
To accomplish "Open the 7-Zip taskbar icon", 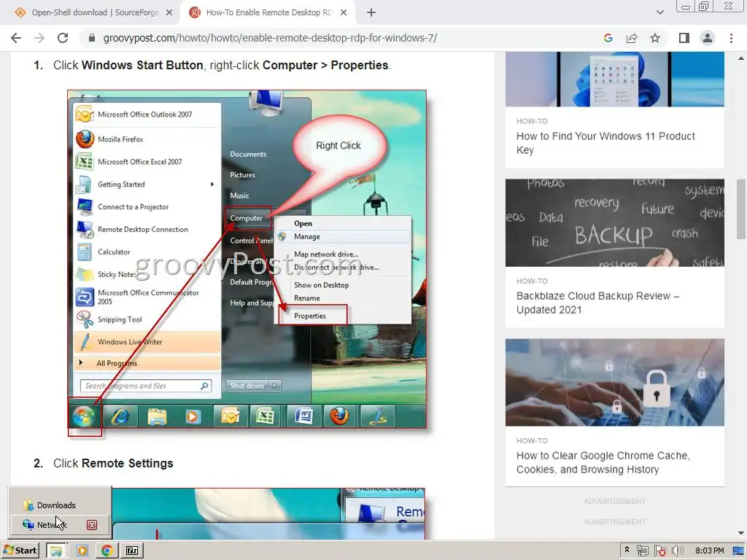I will pos(131,551).
